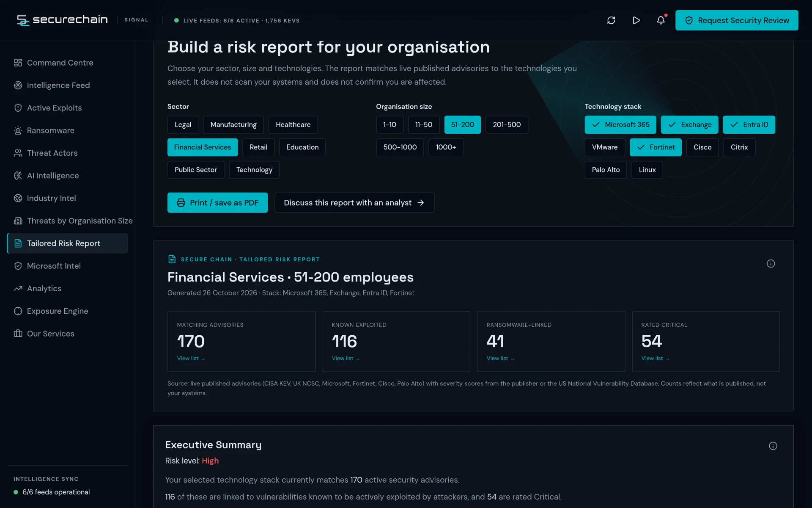Click the Microsoft Intel shield-check icon
The image size is (812, 508).
18,266
